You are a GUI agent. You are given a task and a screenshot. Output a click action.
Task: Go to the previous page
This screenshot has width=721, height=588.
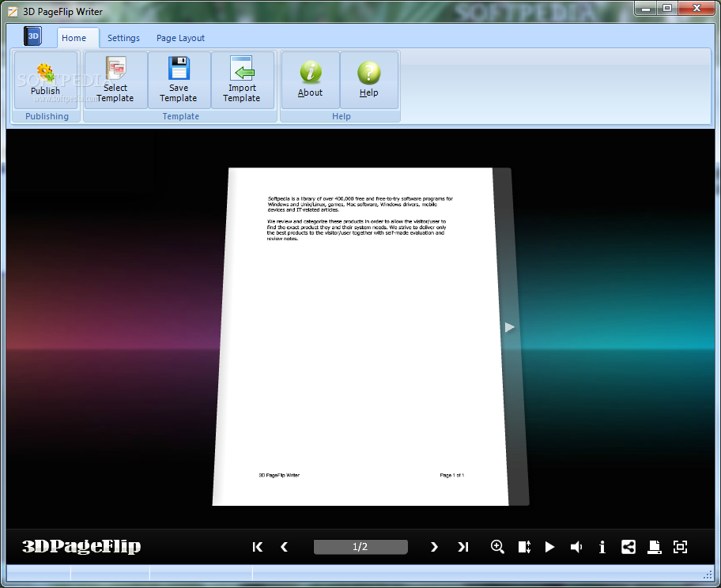pyautogui.click(x=284, y=547)
